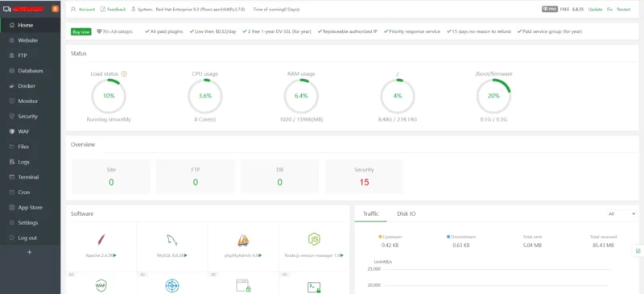Click the window with lock software icon
The width and height of the screenshot is (644, 294).
click(243, 286)
